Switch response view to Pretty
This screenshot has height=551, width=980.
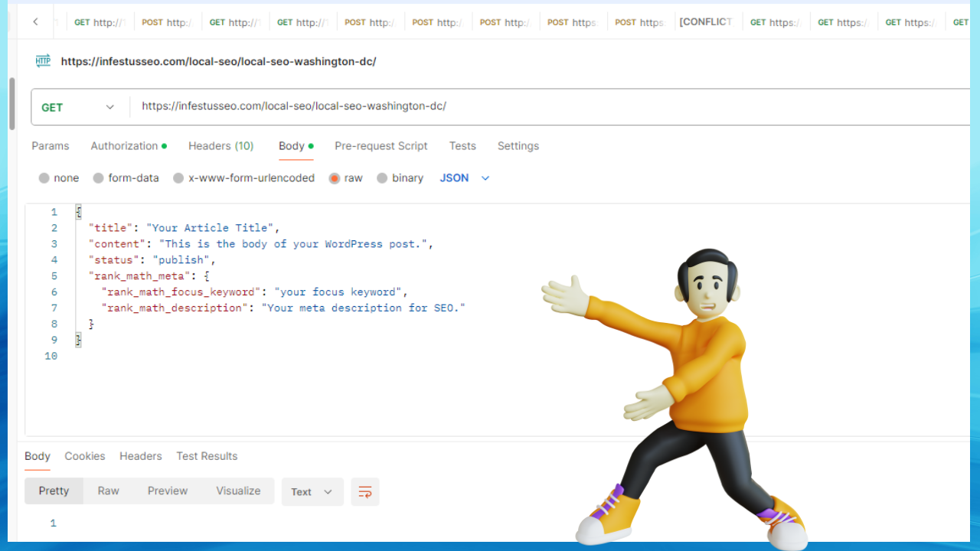tap(54, 491)
